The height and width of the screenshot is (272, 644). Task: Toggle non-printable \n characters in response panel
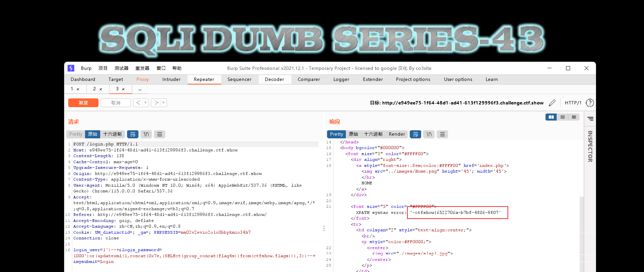tap(429, 134)
